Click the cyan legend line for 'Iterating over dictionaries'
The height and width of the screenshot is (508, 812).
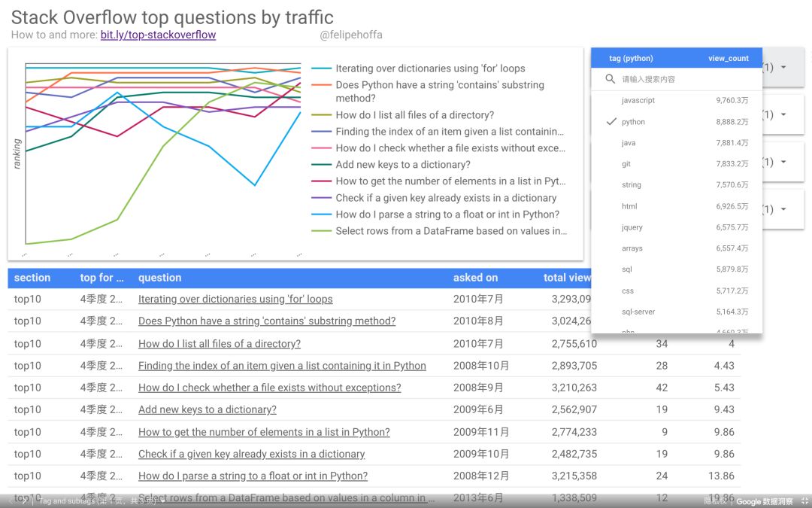321,68
